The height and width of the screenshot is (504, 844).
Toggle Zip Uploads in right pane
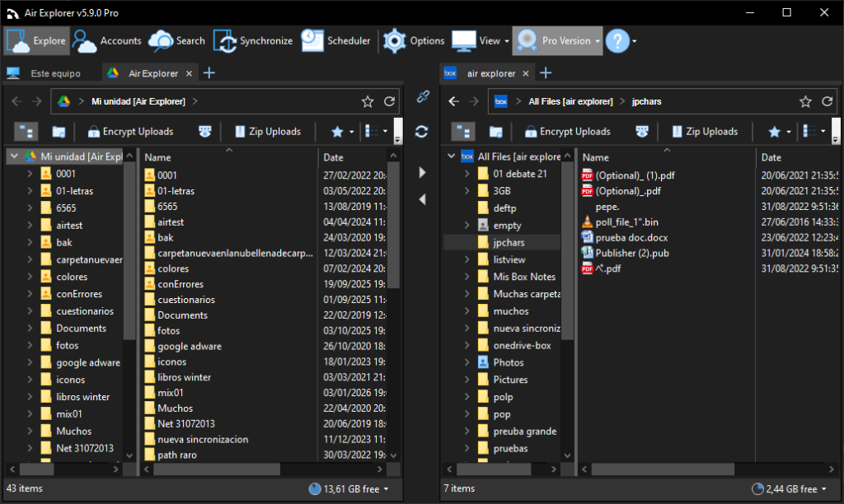[706, 131]
